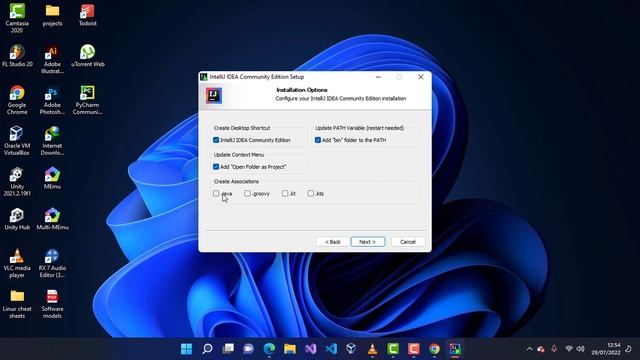Go back with the Back button
640x360 pixels.
[333, 242]
